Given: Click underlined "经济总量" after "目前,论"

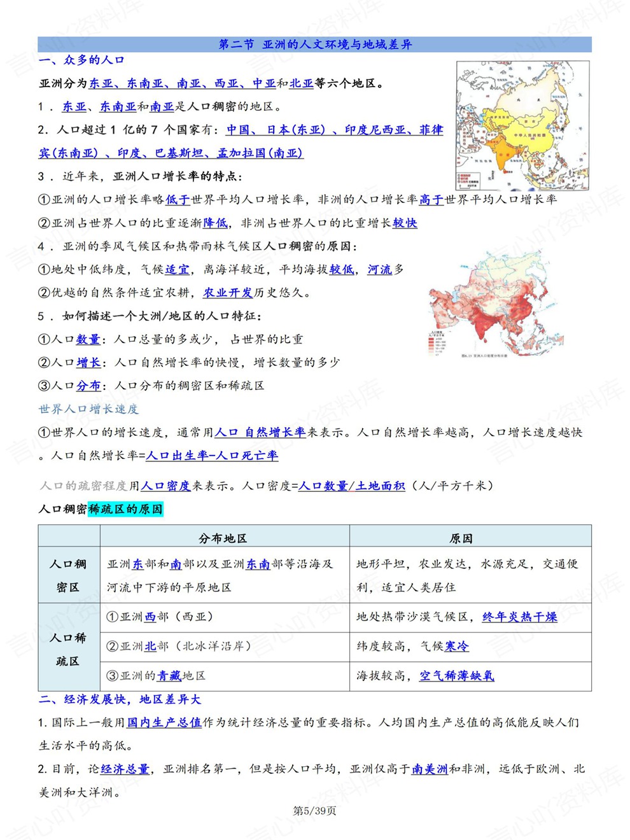Looking at the screenshot, I should (x=125, y=769).
